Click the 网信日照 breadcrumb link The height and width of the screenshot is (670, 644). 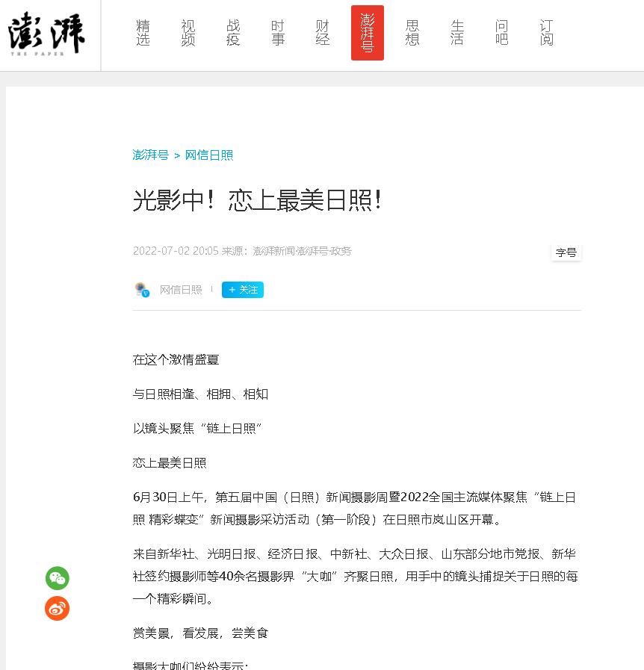tap(209, 155)
